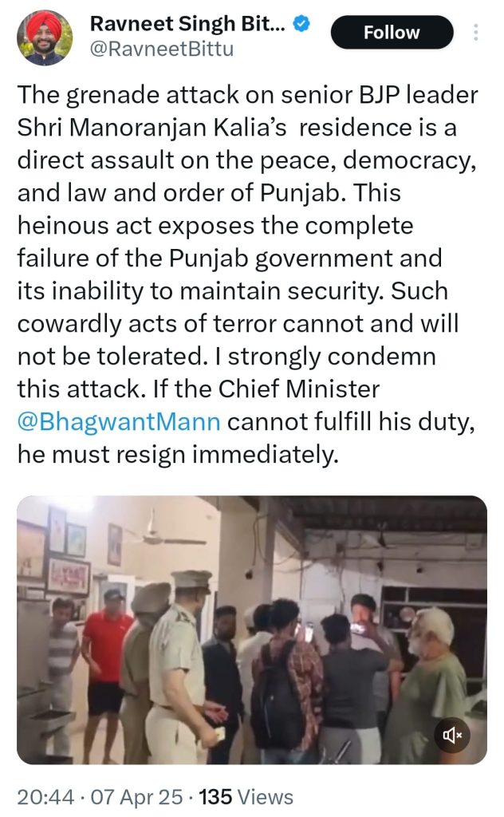
Task: Click the display name Ravneet Singh Bit...
Action: point(187,23)
